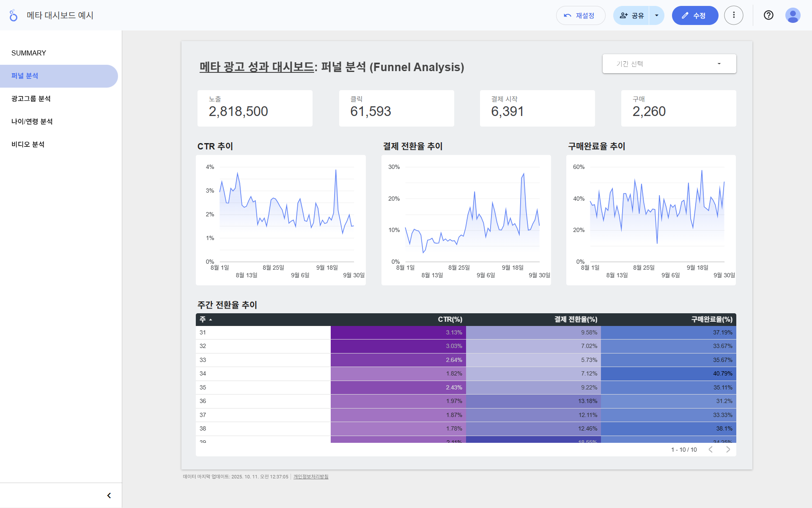Go to the next table page arrow
Screen dimensions: 812x508
728,450
